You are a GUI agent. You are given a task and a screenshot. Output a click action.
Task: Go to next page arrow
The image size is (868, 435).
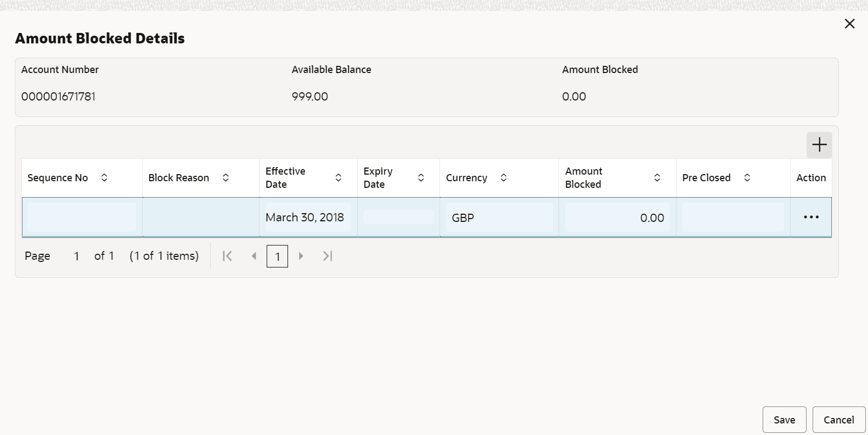pyautogui.click(x=301, y=256)
